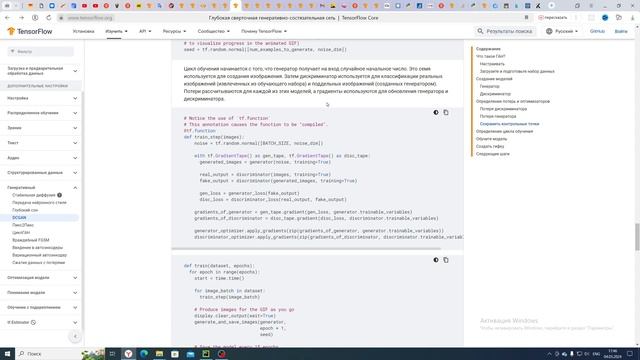
Task: Jump to Сохранить контрольные точки section
Action: coord(509,124)
